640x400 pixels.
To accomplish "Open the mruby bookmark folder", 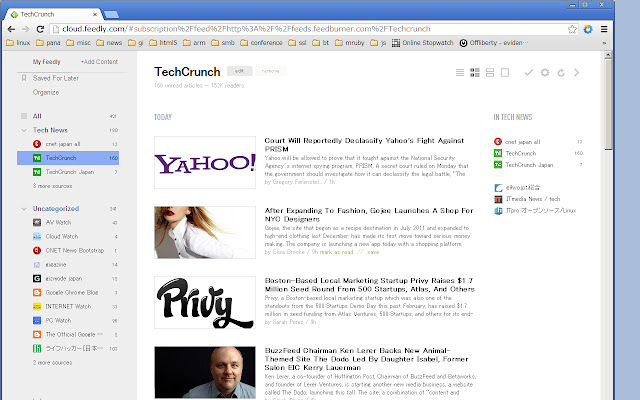I will tap(349, 42).
